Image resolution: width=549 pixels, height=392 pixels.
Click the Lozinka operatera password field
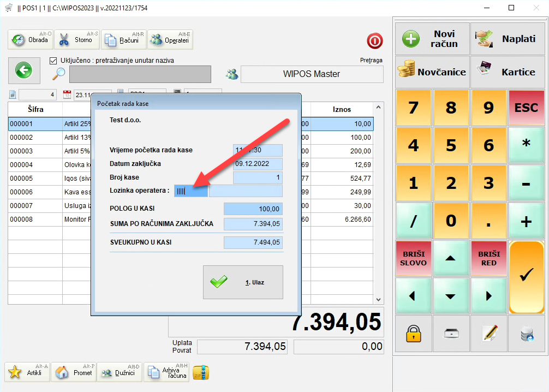[191, 191]
